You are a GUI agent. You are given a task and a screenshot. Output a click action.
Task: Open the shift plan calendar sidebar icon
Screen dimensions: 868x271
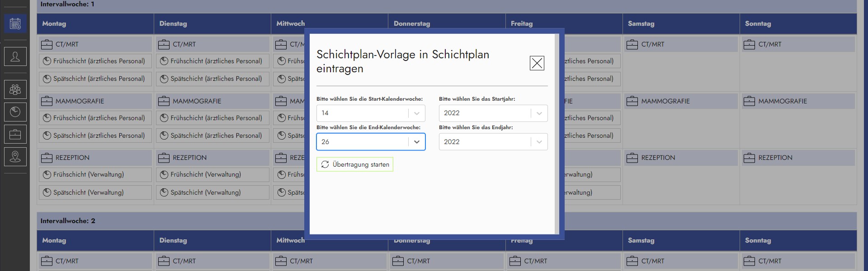click(x=15, y=23)
